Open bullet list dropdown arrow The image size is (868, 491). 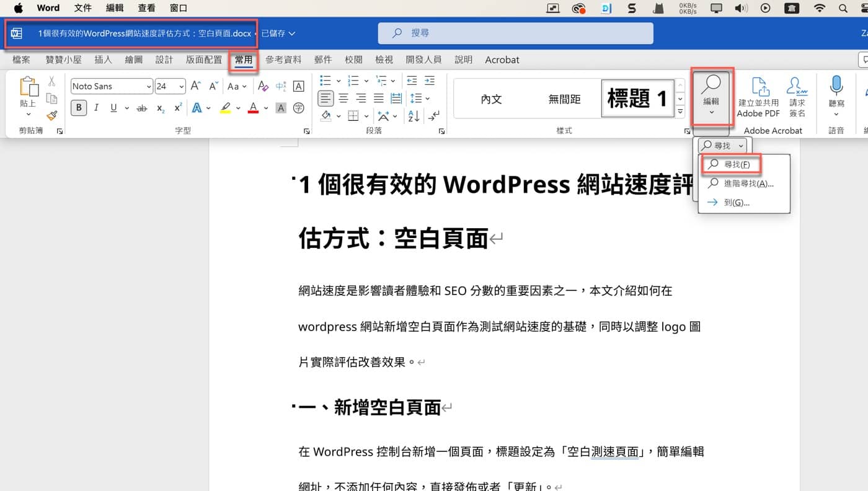point(339,81)
